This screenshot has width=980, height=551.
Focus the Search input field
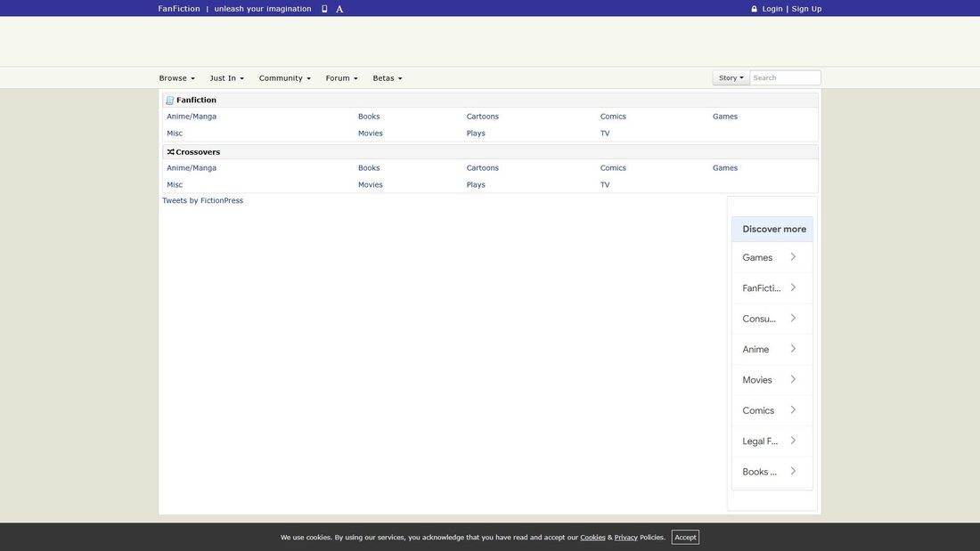[x=785, y=78]
